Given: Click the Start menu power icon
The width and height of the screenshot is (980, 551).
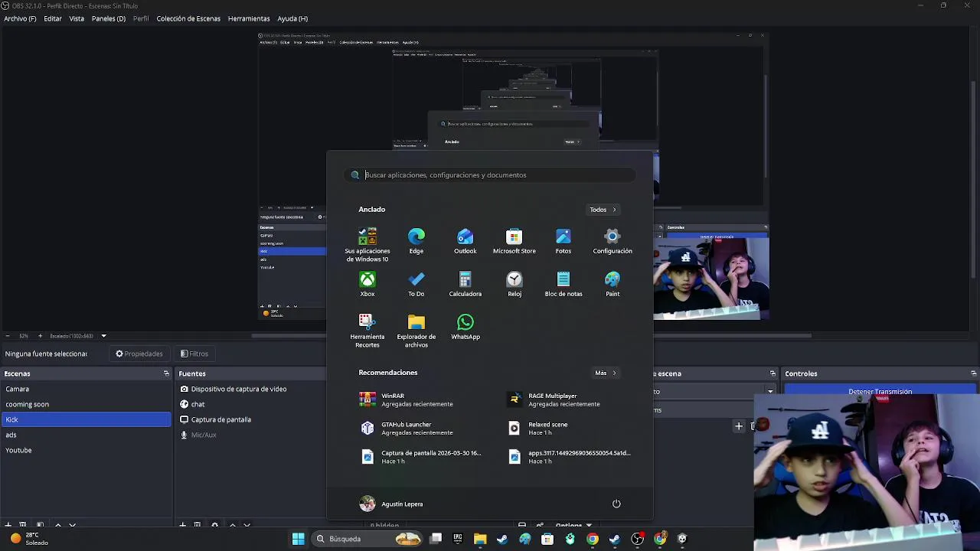Looking at the screenshot, I should [616, 504].
